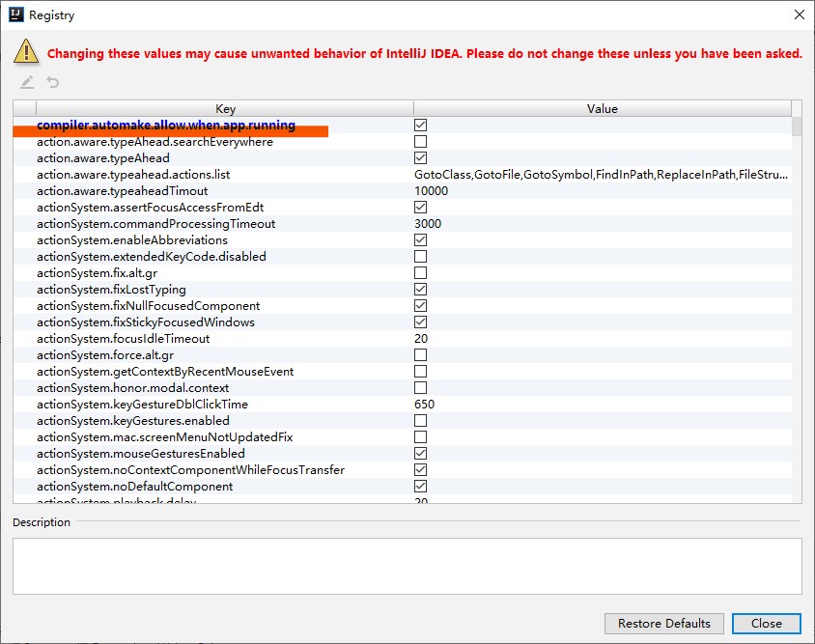
Task: Uncheck actionSystem.fixNullFocusedComponent
Action: tap(420, 306)
